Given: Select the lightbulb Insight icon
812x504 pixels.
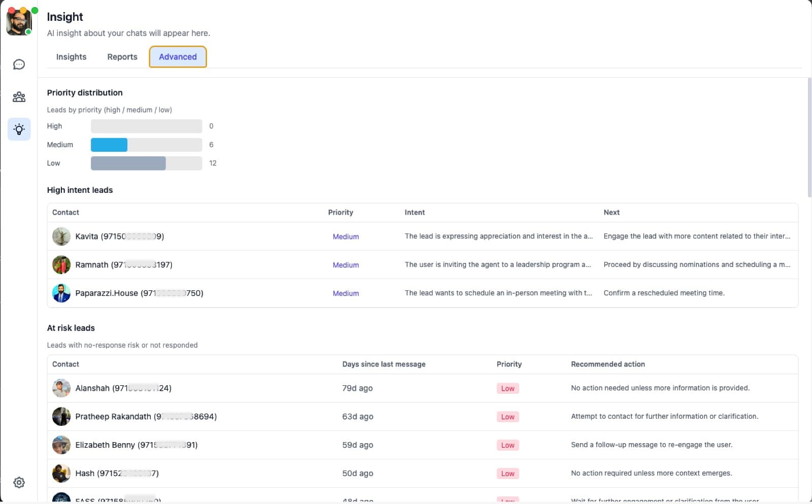Looking at the screenshot, I should (x=19, y=129).
